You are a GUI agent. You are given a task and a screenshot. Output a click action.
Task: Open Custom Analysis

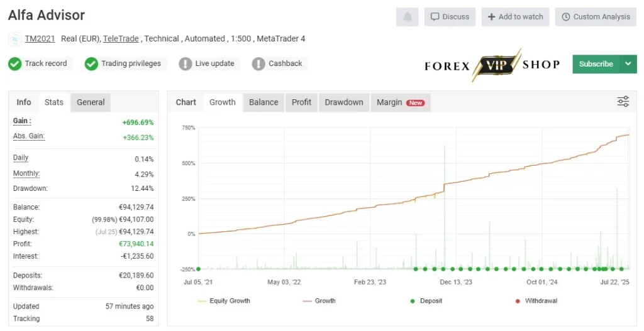coord(596,17)
